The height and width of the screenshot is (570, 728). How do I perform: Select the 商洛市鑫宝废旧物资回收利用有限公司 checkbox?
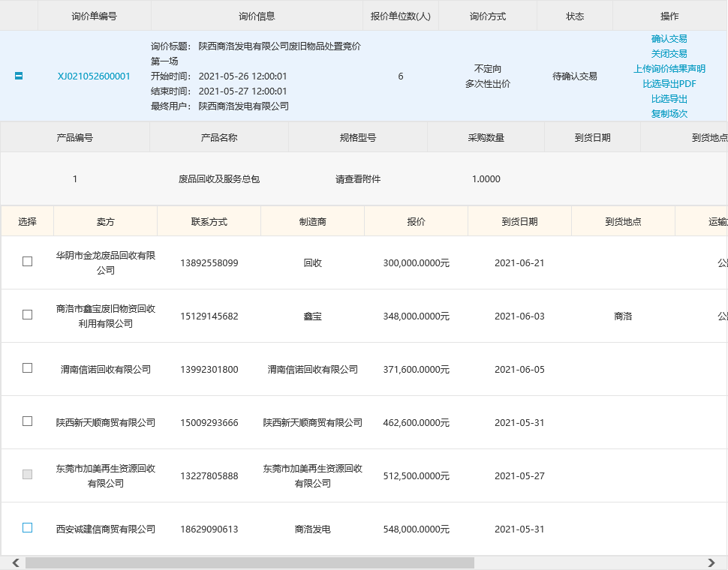28,315
